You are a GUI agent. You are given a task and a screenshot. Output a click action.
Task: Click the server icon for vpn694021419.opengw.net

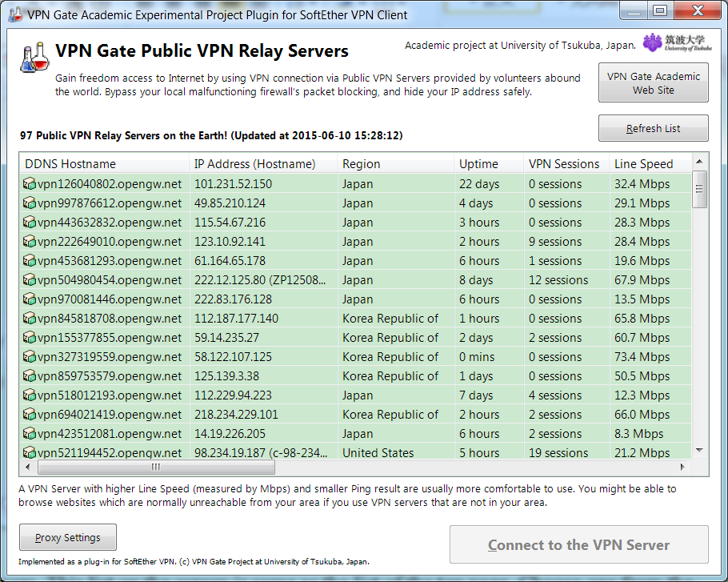pos(30,415)
